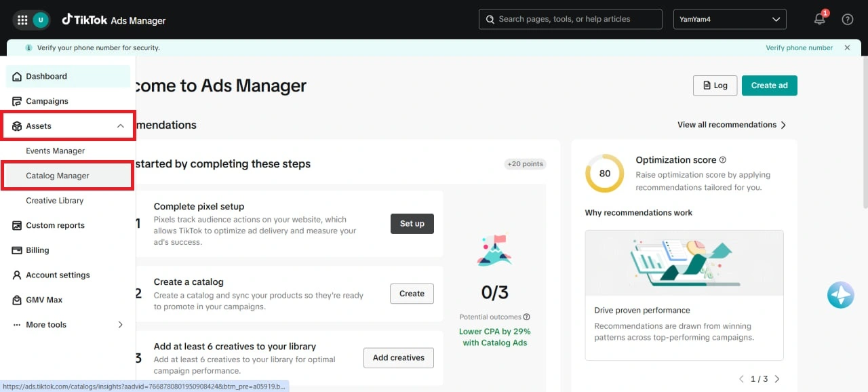This screenshot has width=868, height=392.
Task: Click the search pages input field
Action: (x=570, y=19)
